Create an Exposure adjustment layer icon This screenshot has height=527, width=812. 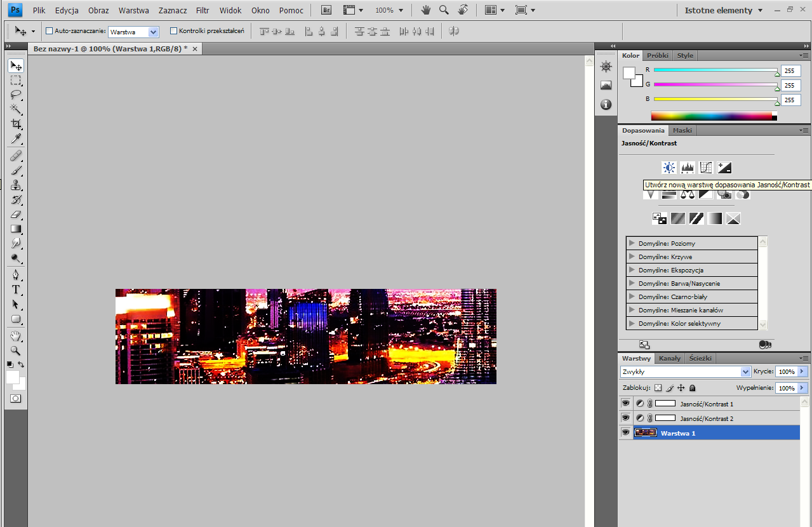click(x=724, y=168)
